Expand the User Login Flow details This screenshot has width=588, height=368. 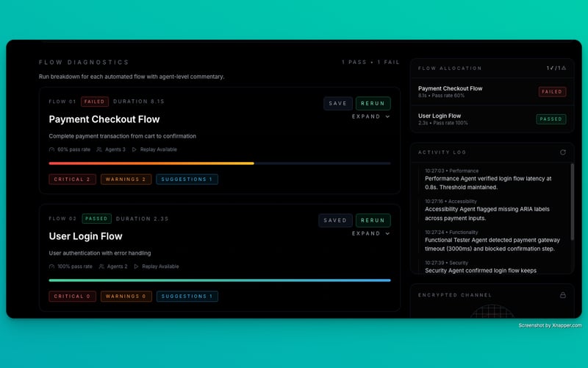(x=370, y=233)
